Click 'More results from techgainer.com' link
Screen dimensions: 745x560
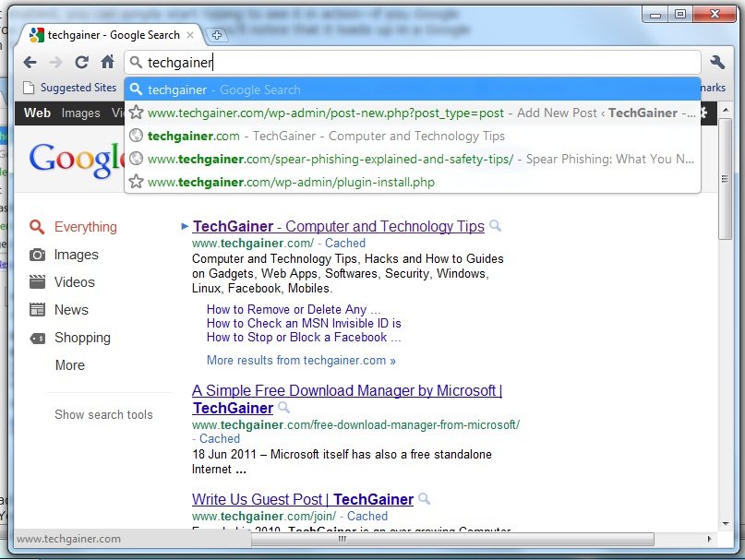tap(301, 361)
